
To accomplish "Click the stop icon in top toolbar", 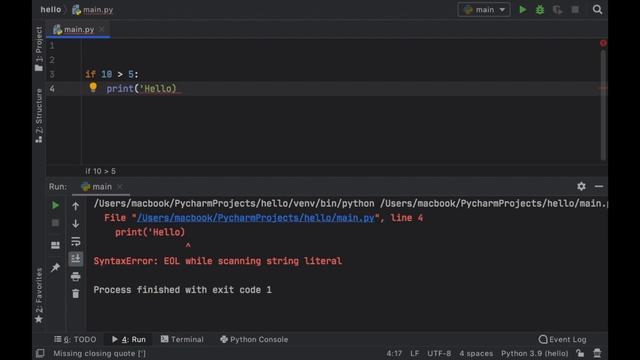I will point(575,9).
